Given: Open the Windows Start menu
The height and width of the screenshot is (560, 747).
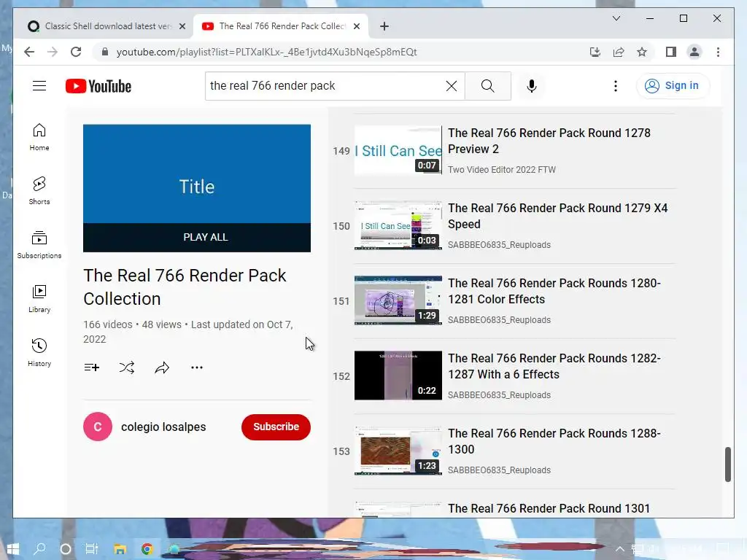Looking at the screenshot, I should (x=13, y=549).
